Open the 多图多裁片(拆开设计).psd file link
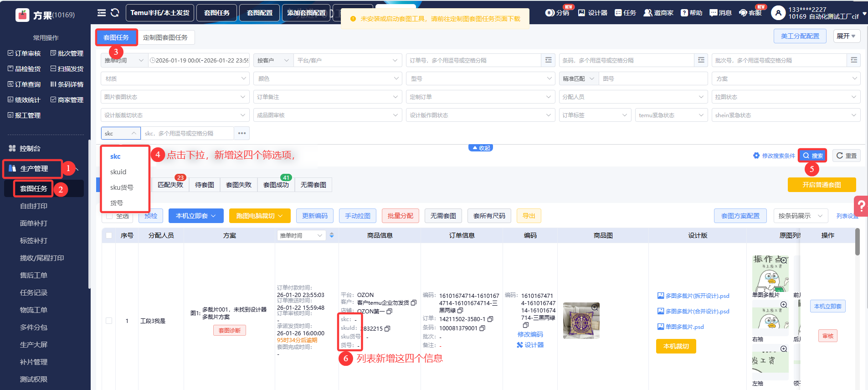The width and height of the screenshot is (868, 390). pos(693,296)
